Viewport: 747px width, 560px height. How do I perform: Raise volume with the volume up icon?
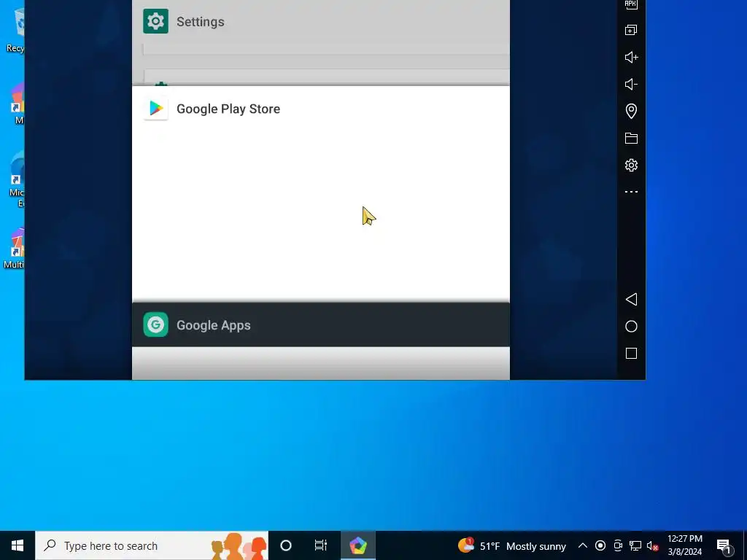coord(631,57)
